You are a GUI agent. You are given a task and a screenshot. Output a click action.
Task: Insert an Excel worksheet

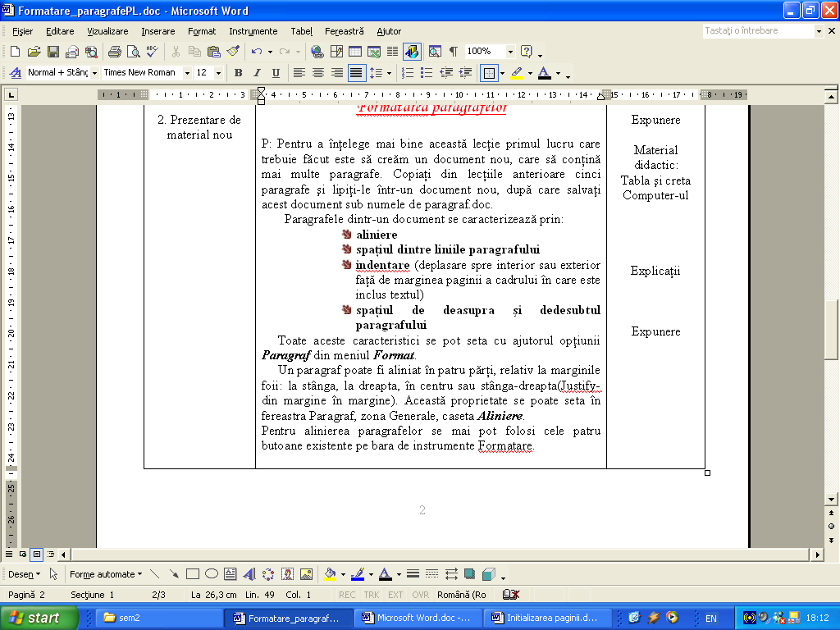click(x=374, y=52)
